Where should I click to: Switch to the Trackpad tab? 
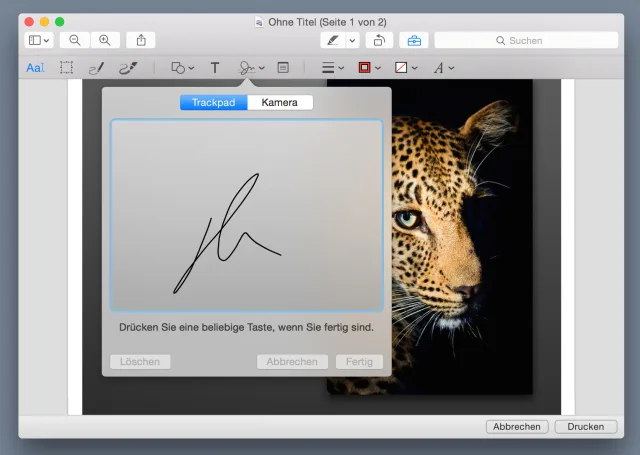tap(214, 102)
